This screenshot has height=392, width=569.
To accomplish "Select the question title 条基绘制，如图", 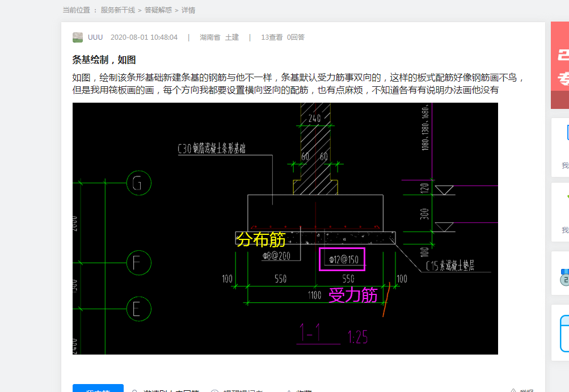I will point(104,60).
